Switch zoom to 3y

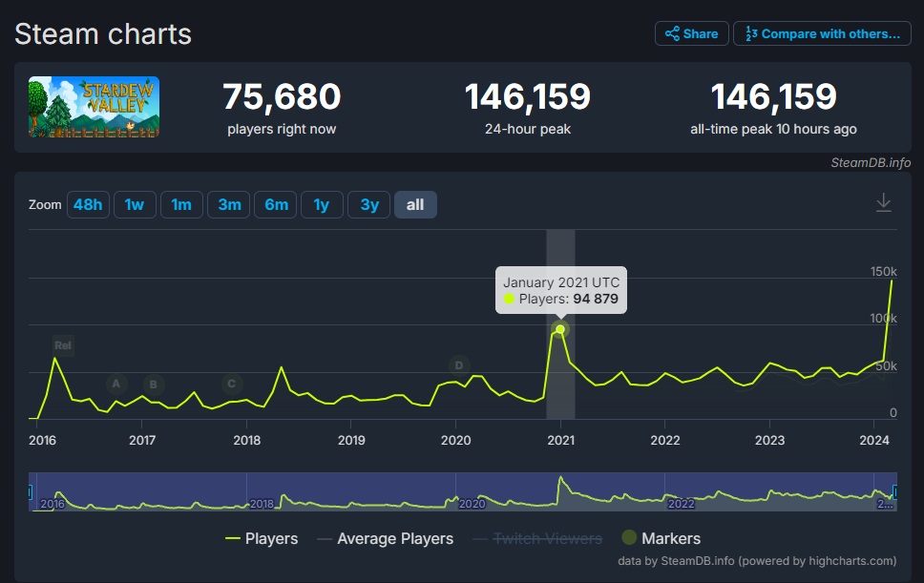pos(368,204)
